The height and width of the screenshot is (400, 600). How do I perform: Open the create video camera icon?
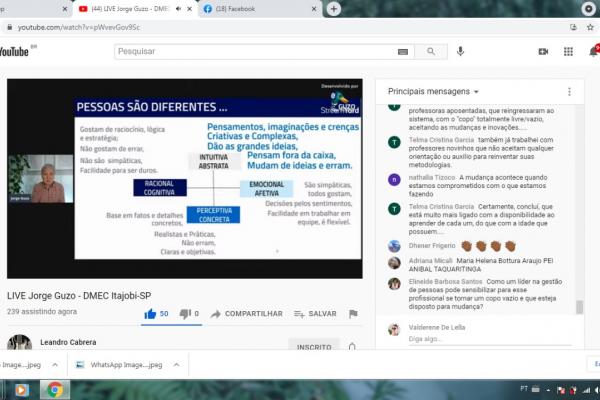pyautogui.click(x=543, y=51)
